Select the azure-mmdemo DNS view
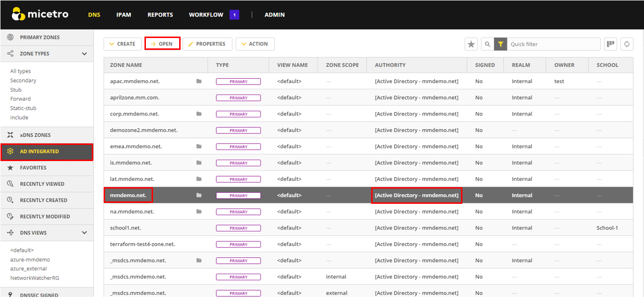 pos(30,259)
